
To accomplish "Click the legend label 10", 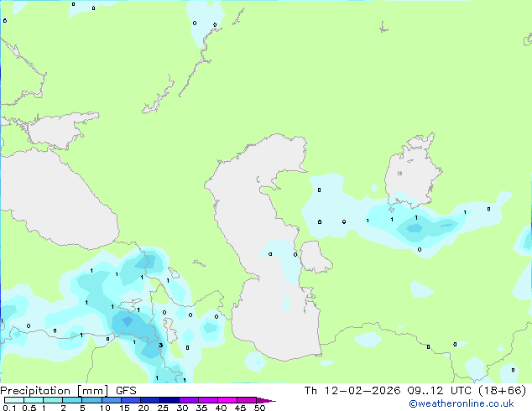I will 105,408.
